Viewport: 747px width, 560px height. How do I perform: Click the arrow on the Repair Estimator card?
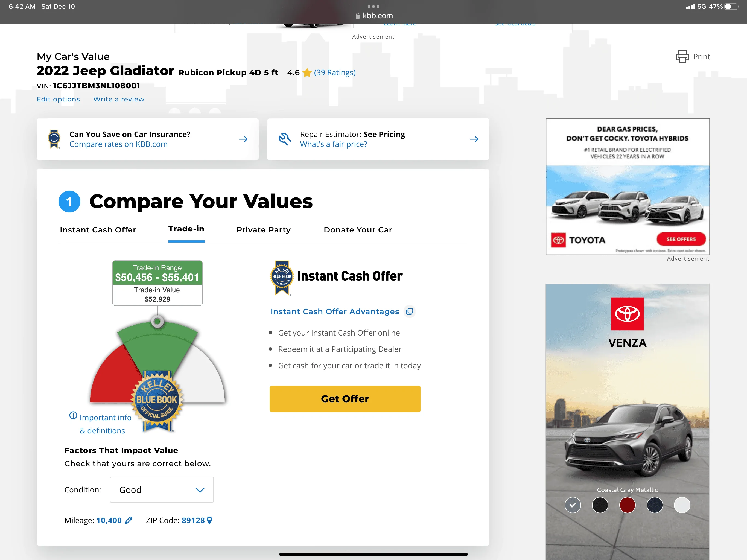474,139
